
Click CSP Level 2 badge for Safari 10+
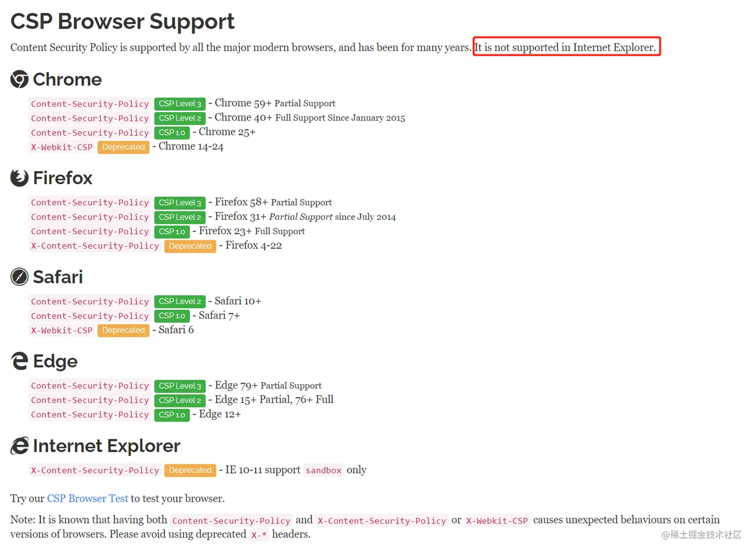click(x=180, y=301)
